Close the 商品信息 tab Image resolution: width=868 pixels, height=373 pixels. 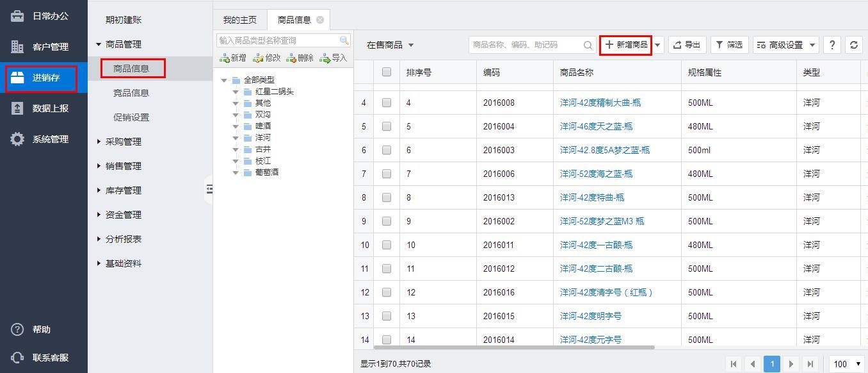coord(320,20)
